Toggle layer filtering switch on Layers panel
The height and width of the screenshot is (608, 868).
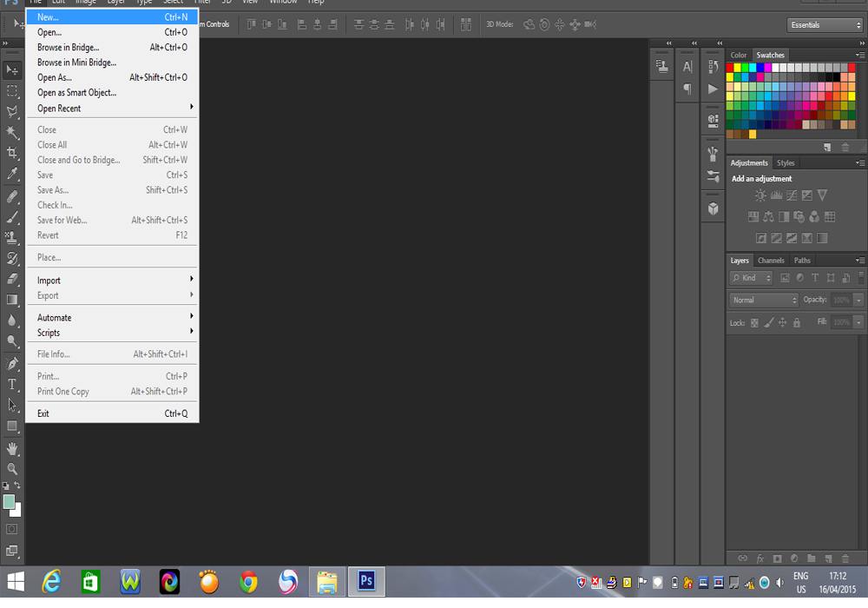pyautogui.click(x=859, y=278)
